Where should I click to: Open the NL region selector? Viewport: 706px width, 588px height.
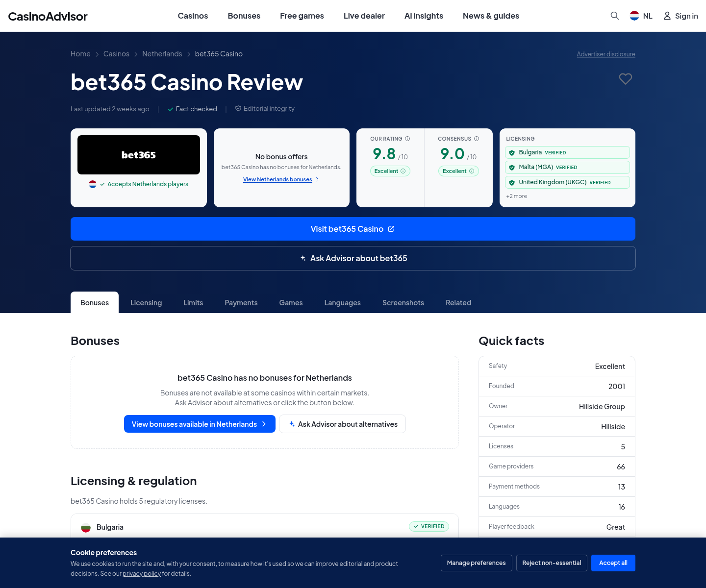[x=641, y=16]
